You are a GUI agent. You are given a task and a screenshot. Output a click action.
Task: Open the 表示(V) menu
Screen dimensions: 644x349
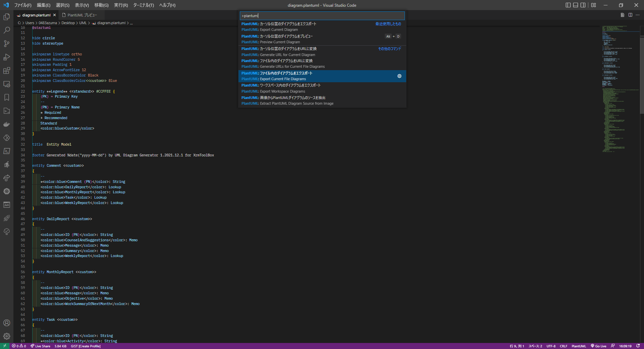pos(82,5)
